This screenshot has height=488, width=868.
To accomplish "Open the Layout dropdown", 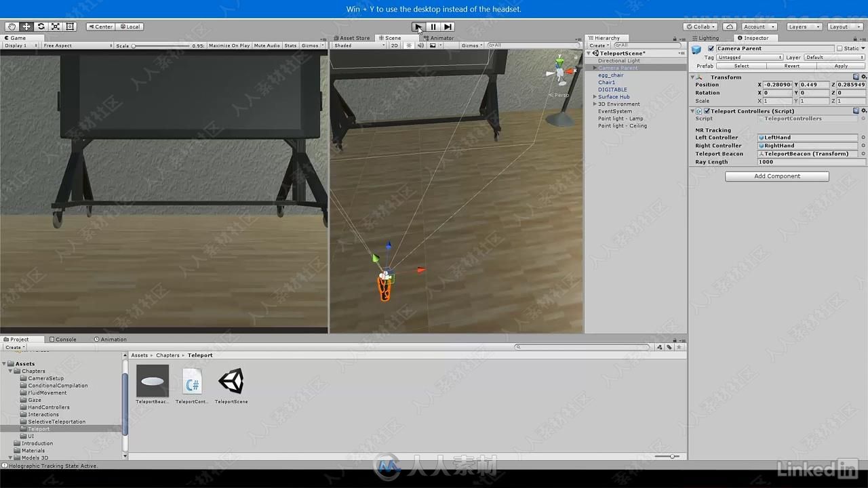I will 844,26.
